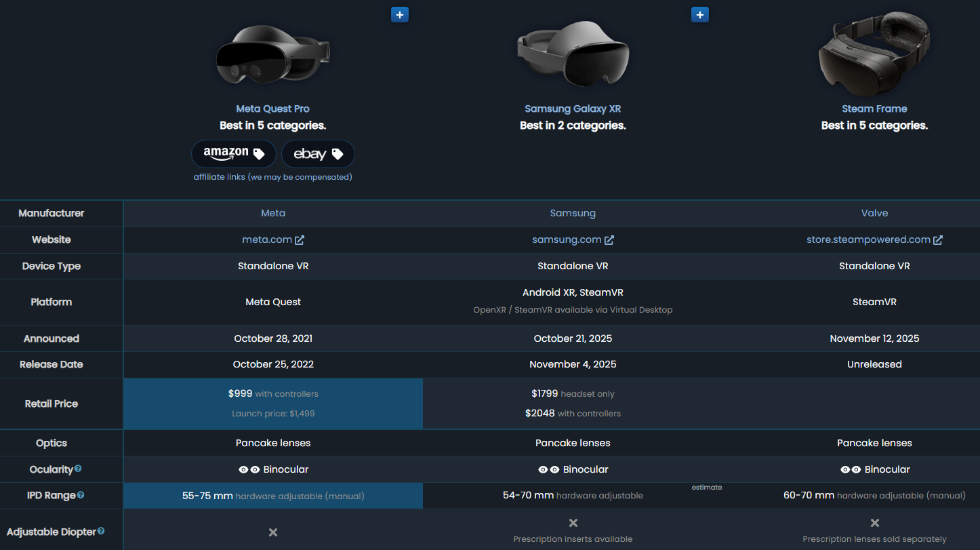Open the Steam Frame title link
The width and height of the screenshot is (980, 550).
click(874, 109)
